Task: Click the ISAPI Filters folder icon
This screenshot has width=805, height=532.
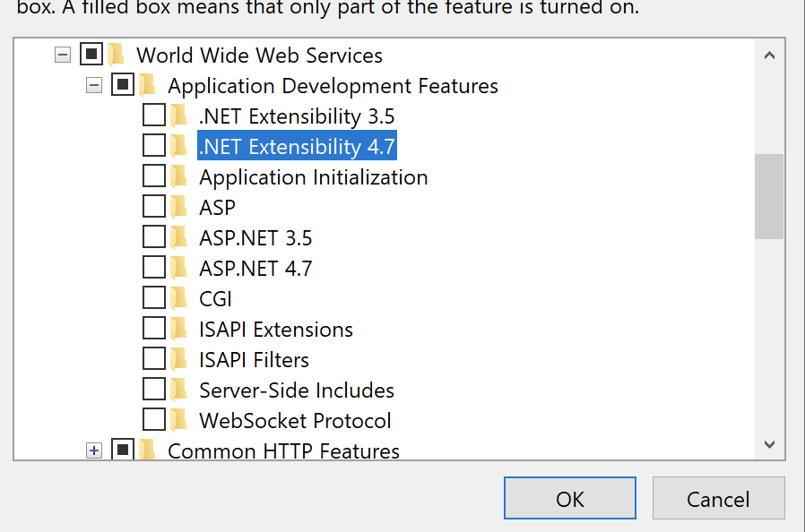Action: [x=179, y=360]
